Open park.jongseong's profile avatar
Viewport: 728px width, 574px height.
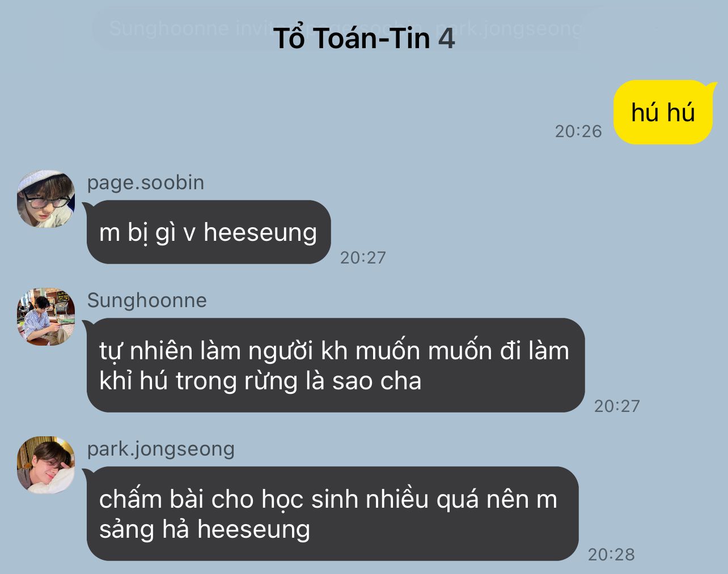click(46, 465)
